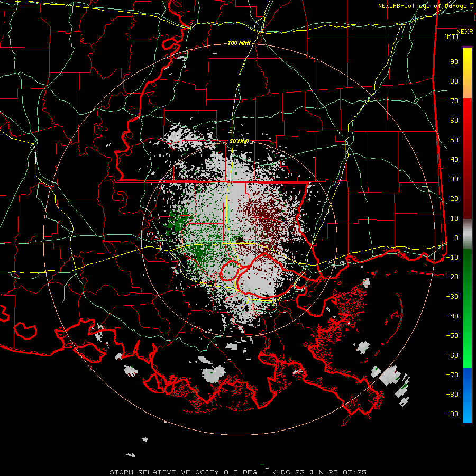Select the -20 value on the velocity scale
The height and width of the screenshot is (476, 476).
click(x=452, y=277)
